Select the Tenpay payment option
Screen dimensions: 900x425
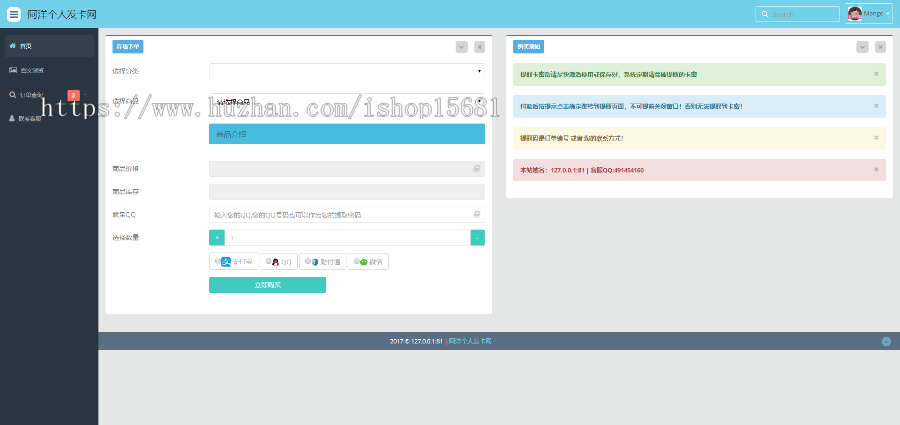click(323, 262)
